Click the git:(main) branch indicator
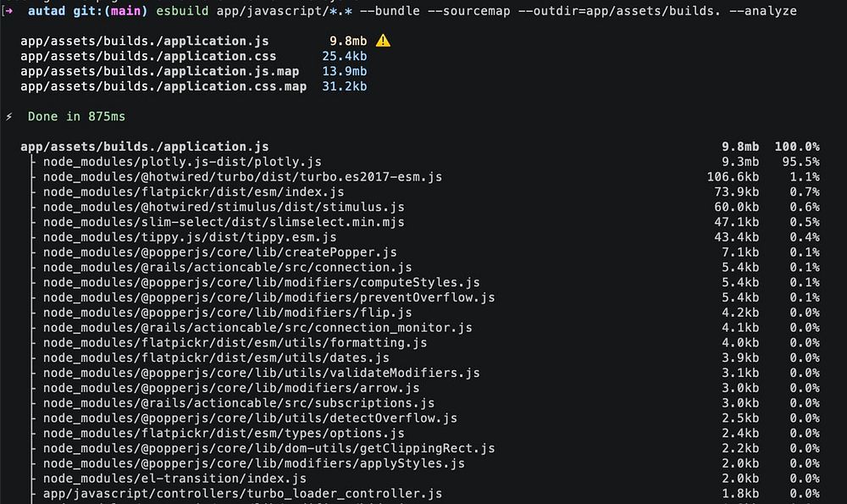The height and width of the screenshot is (504, 847). click(x=110, y=11)
